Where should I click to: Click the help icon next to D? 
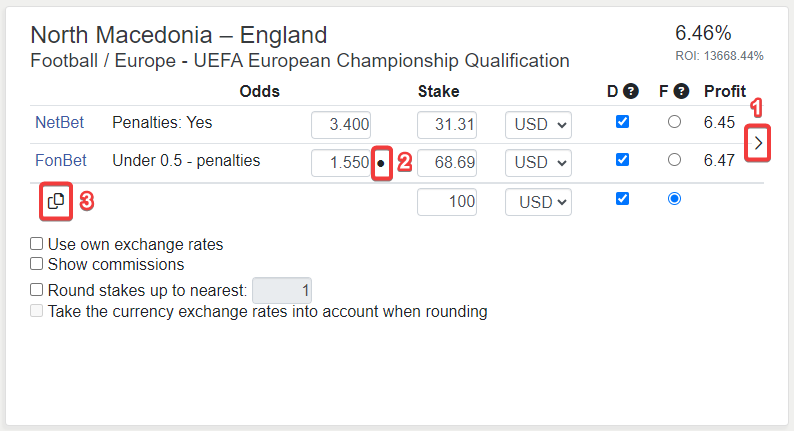(x=631, y=92)
